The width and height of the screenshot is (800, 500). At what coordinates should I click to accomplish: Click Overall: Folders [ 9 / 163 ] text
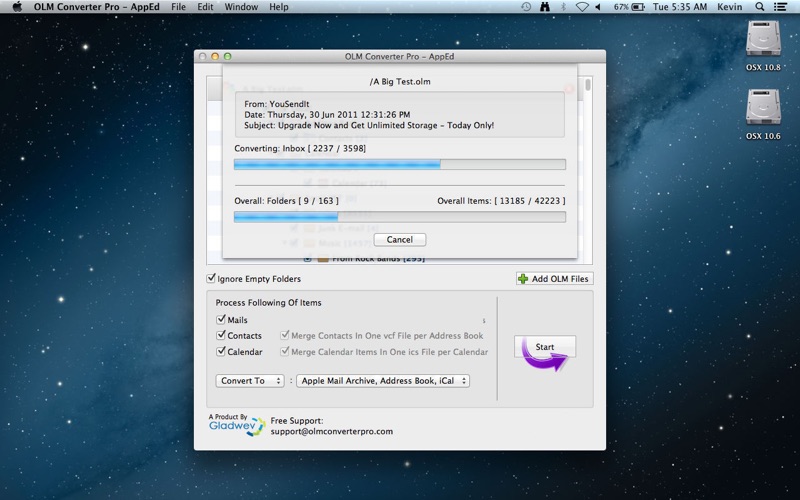click(286, 201)
